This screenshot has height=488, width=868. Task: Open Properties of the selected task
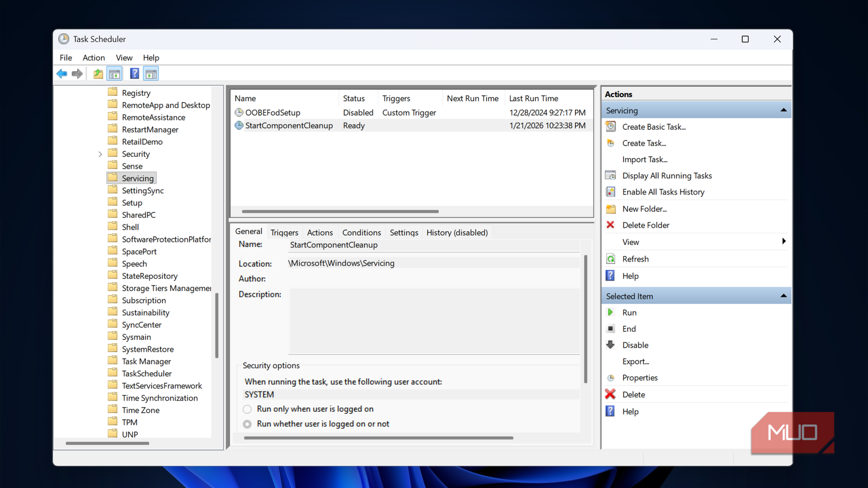click(x=639, y=378)
